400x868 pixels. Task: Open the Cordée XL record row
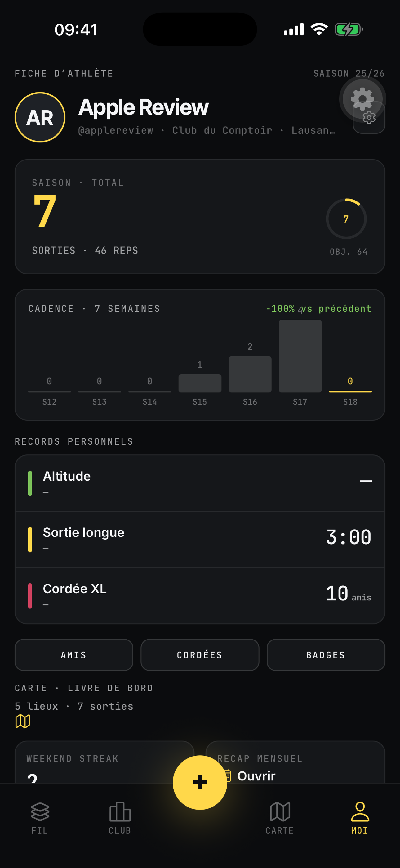pos(200,596)
